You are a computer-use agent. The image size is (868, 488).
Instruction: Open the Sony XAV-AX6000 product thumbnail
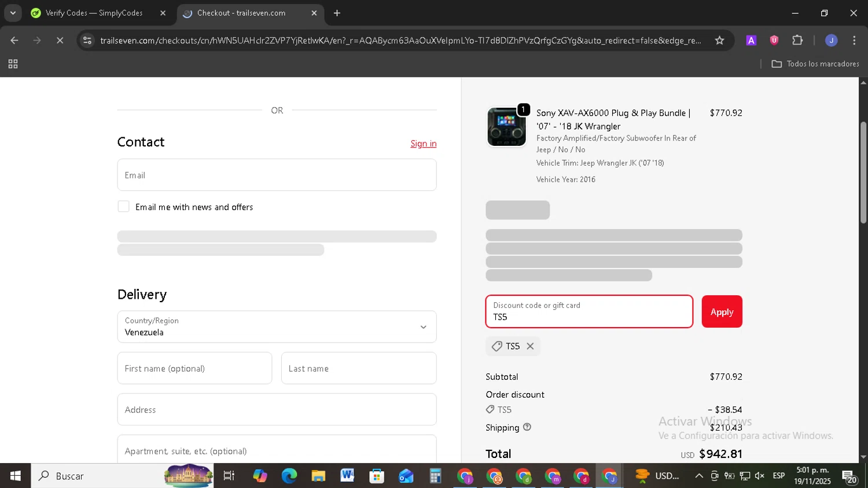(506, 127)
